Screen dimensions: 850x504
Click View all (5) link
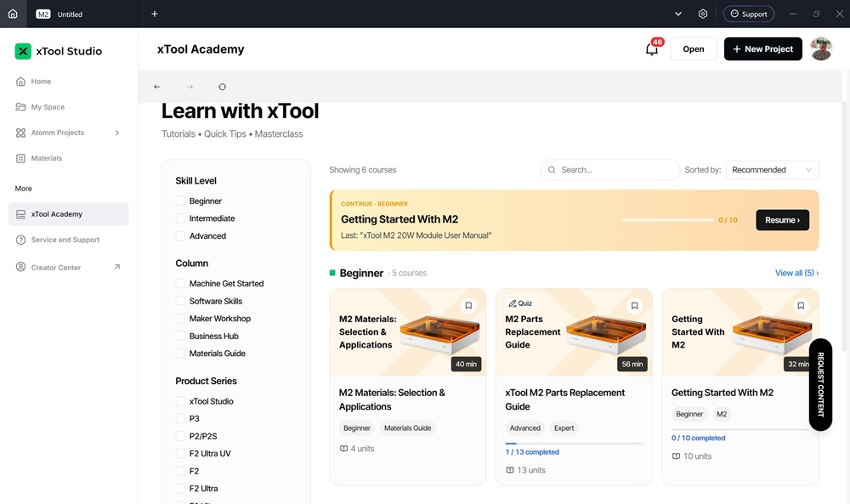[x=796, y=273]
